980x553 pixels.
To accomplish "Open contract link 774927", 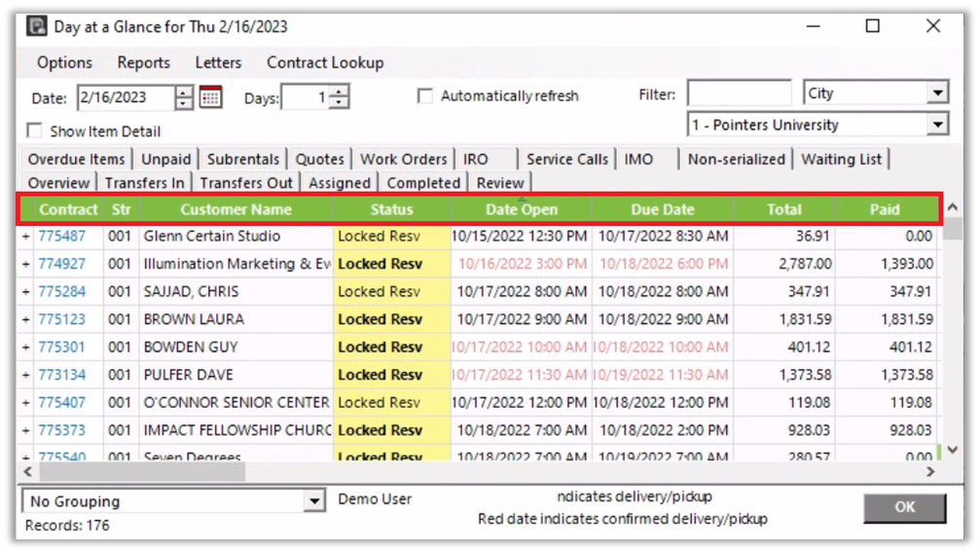I will tap(61, 264).
